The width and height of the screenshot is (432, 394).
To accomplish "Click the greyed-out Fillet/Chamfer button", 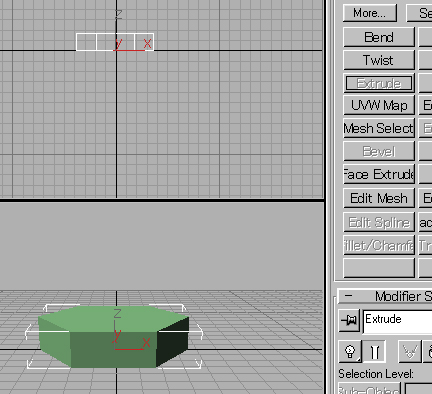I will coord(379,246).
